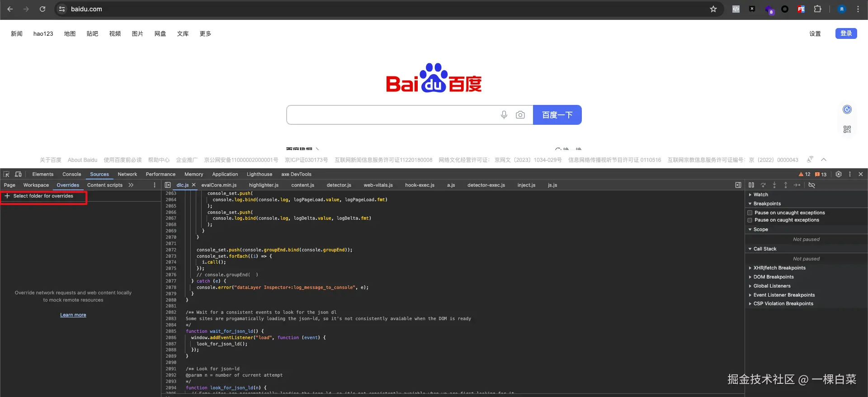Open the navigator pane three-dot menu
The height and width of the screenshot is (397, 868).
coord(155,185)
